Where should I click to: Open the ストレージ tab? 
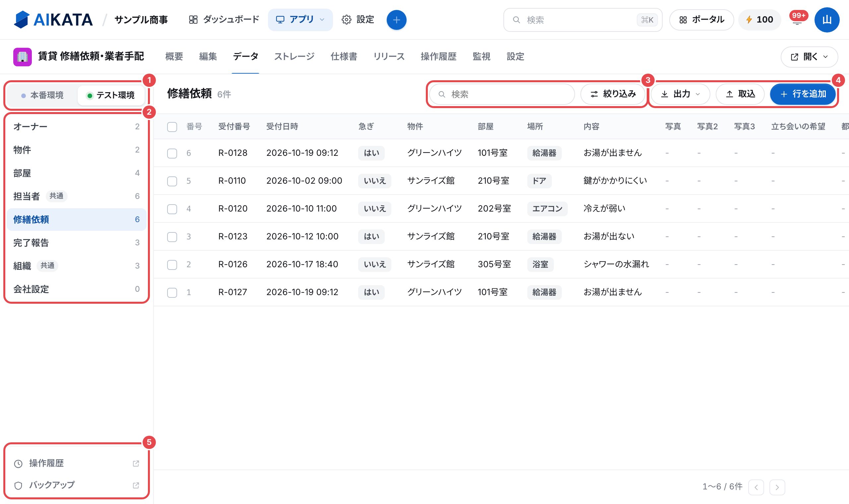coord(294,56)
